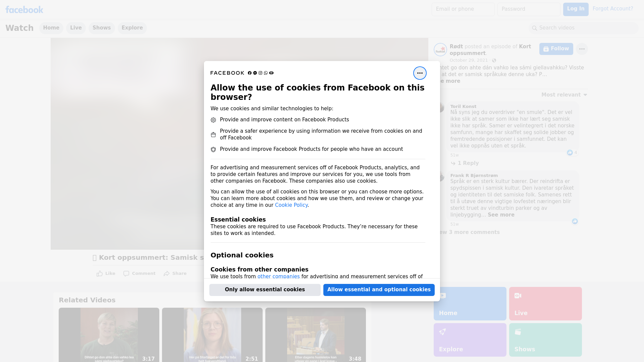Viewport: 644px width, 362px height.
Task: Click the Facebook logo in header
Action: coord(24,10)
